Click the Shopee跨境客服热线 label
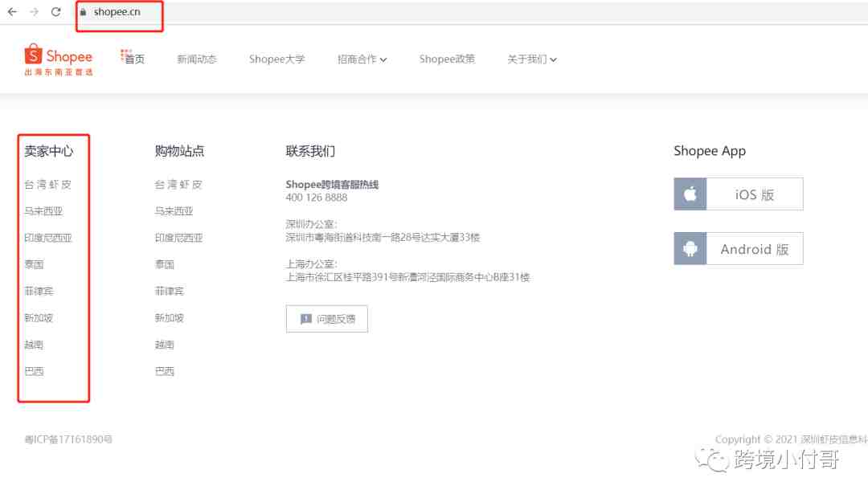Screen dimensions: 868x498 click(332, 184)
